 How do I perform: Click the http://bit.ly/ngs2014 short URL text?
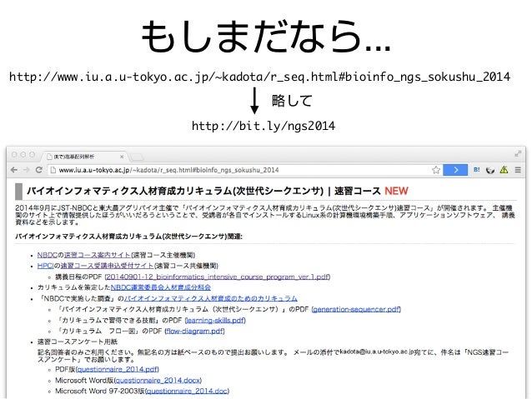(263, 126)
